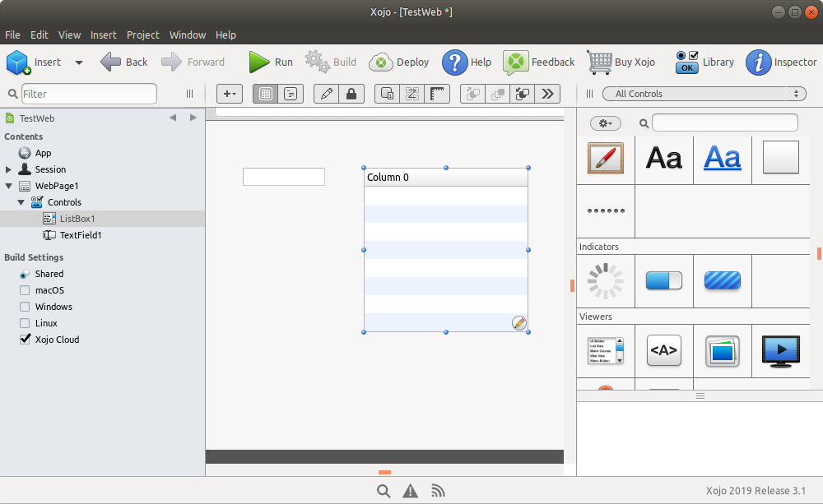
Task: Click the navigator Filter field
Action: tap(89, 94)
